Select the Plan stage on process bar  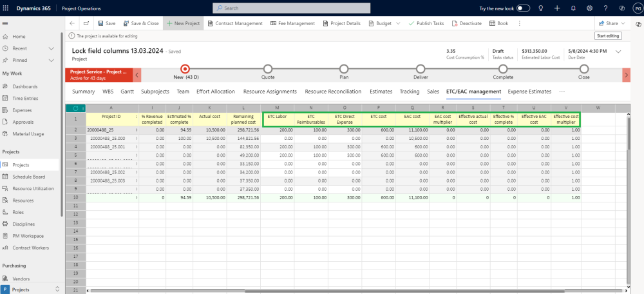344,69
